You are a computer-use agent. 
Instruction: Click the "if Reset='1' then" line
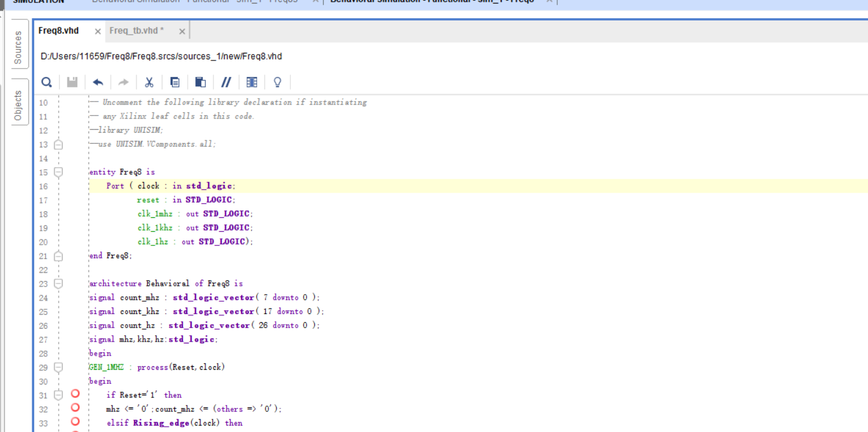click(144, 395)
